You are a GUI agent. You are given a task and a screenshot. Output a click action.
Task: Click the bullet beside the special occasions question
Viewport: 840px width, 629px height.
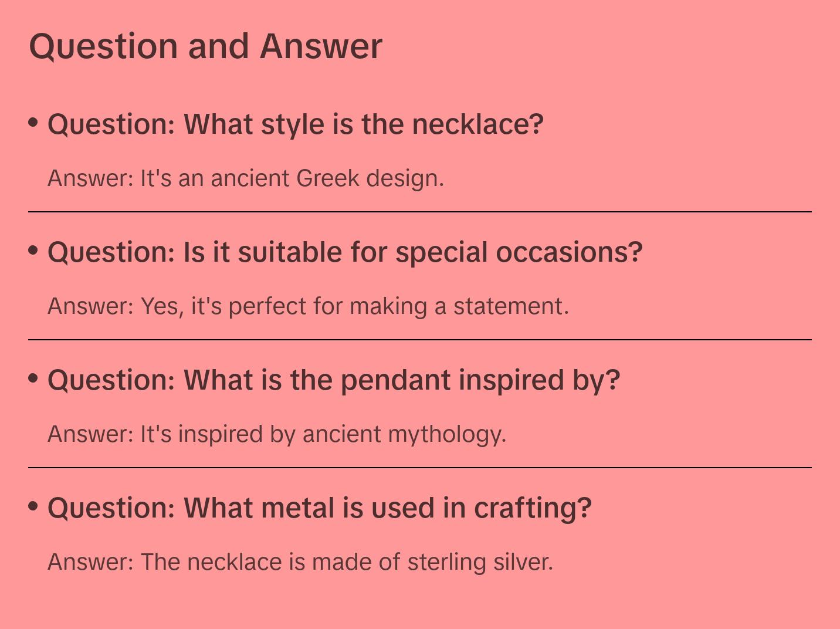(x=33, y=251)
